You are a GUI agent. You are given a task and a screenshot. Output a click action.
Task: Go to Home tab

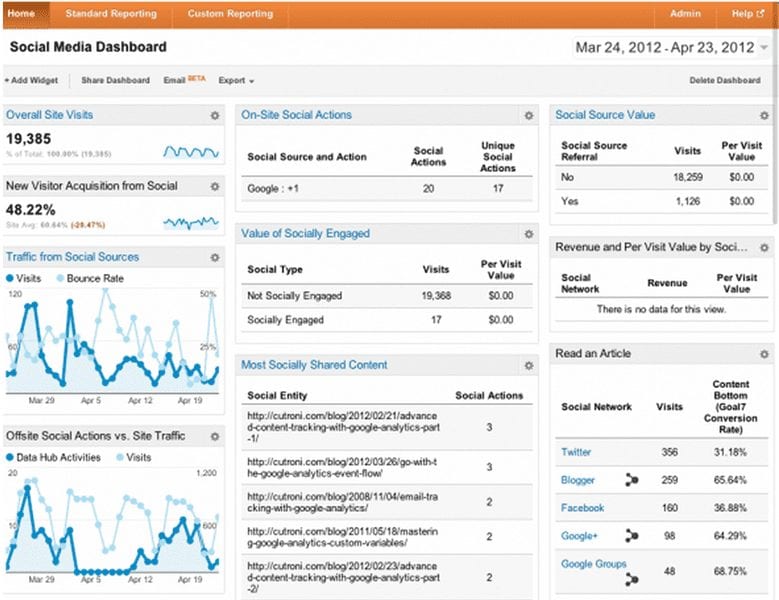coord(21,14)
